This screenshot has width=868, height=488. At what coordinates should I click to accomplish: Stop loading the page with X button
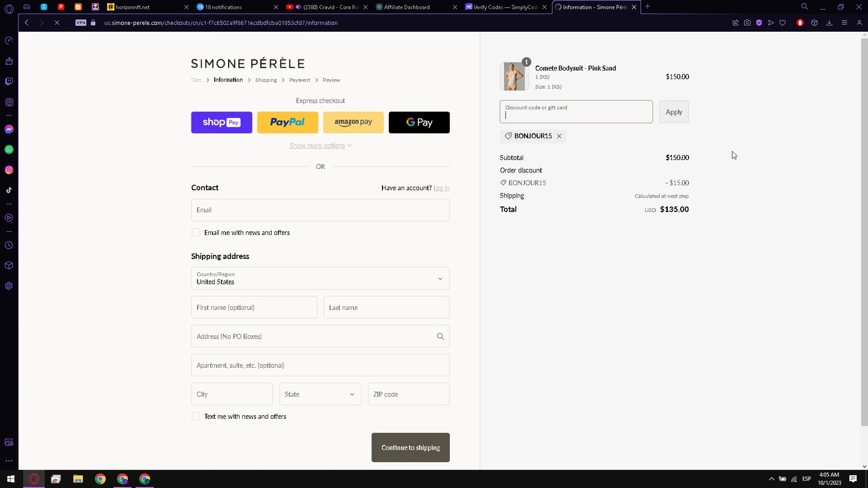57,23
